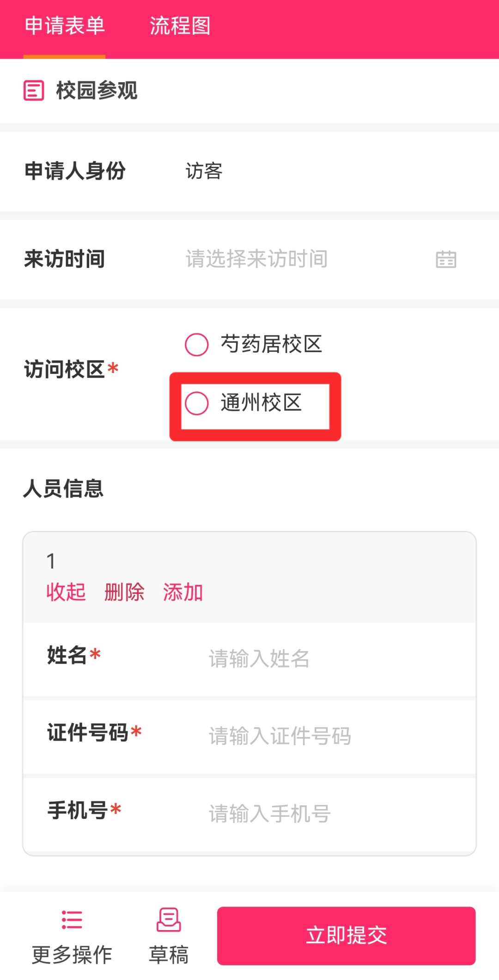Collapse person entry with 收起
499x980 pixels.
pyautogui.click(x=66, y=592)
